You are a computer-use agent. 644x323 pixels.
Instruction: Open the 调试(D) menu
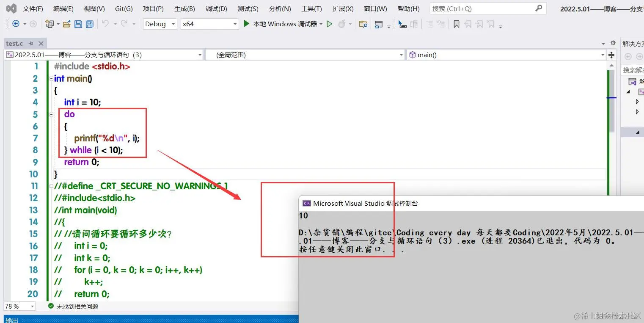[216, 8]
